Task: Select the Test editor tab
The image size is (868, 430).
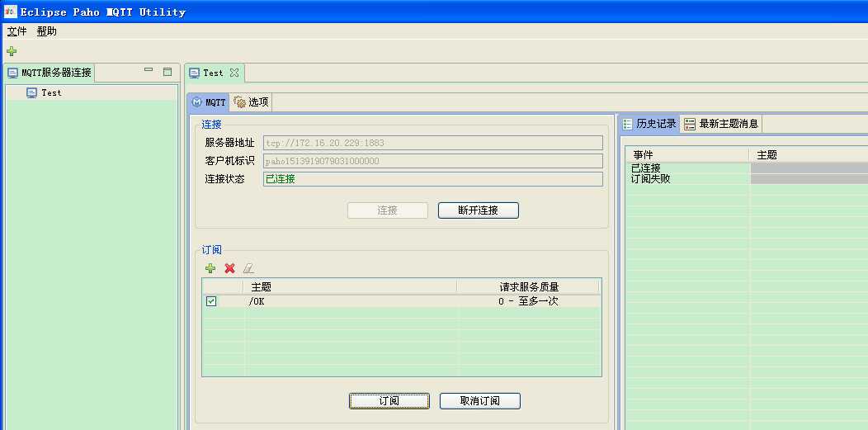Action: [x=215, y=73]
